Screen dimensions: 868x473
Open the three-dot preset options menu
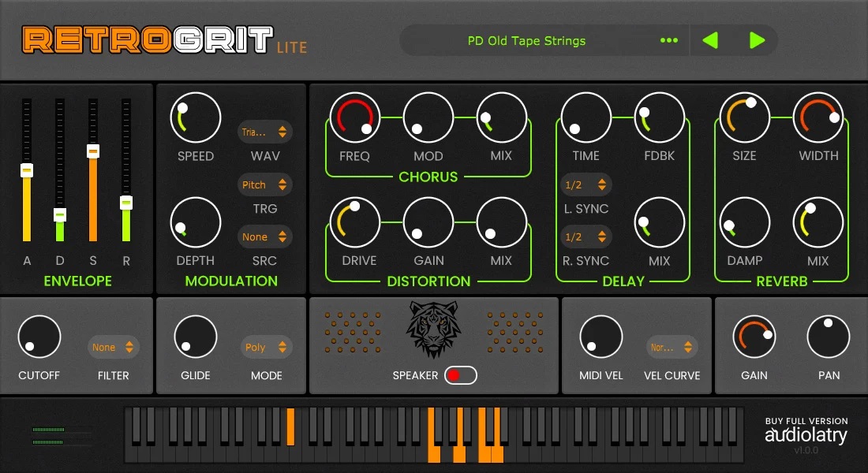[668, 40]
